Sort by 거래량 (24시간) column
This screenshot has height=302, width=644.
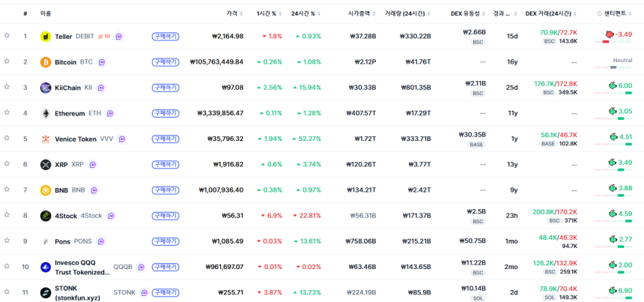pyautogui.click(x=408, y=13)
